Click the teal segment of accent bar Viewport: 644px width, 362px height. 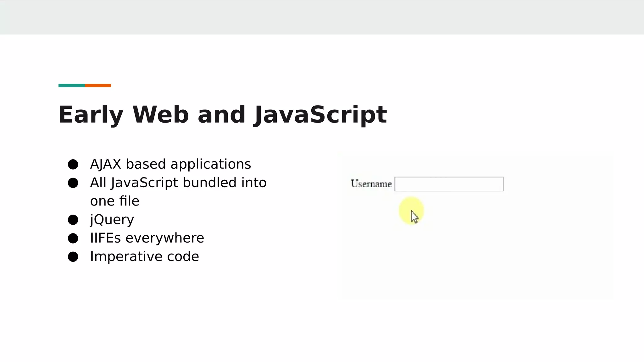(71, 85)
